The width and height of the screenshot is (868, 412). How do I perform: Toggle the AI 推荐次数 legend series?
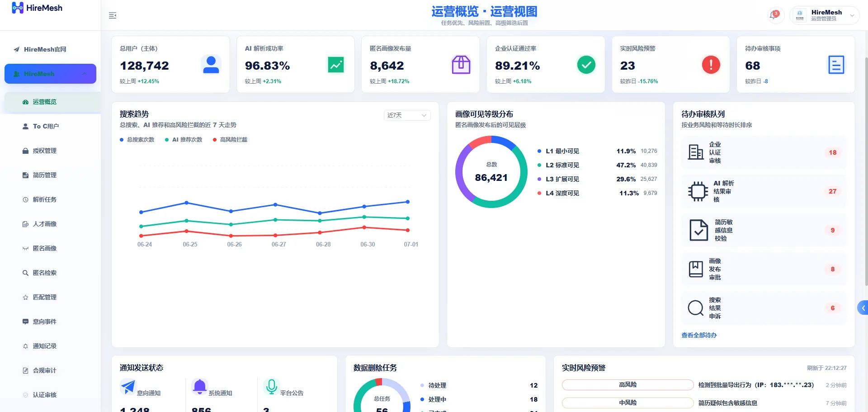[x=184, y=140]
